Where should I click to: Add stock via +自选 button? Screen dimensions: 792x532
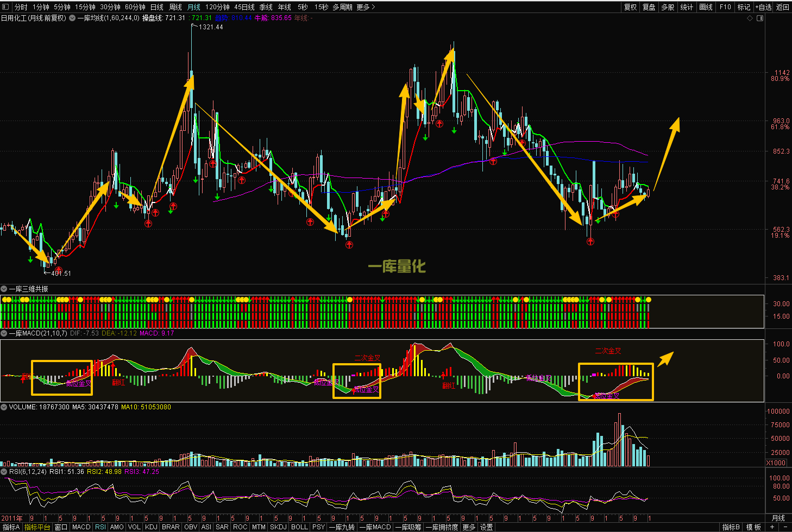[x=763, y=7]
